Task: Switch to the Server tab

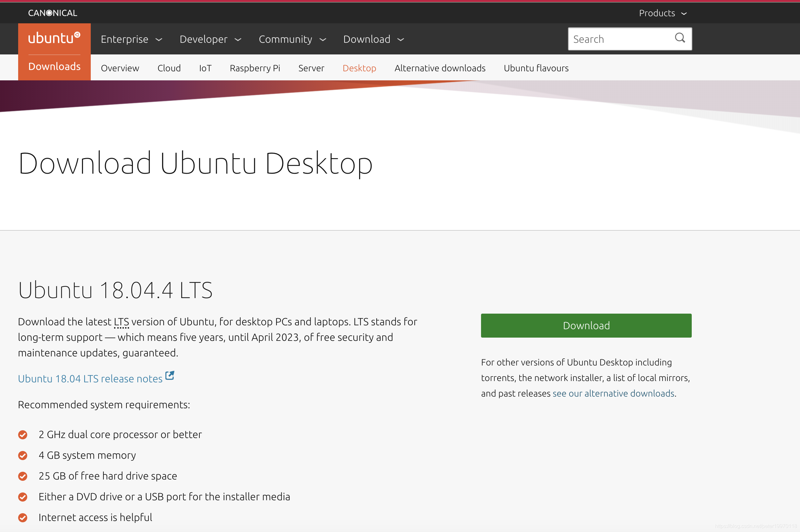Action: [311, 68]
